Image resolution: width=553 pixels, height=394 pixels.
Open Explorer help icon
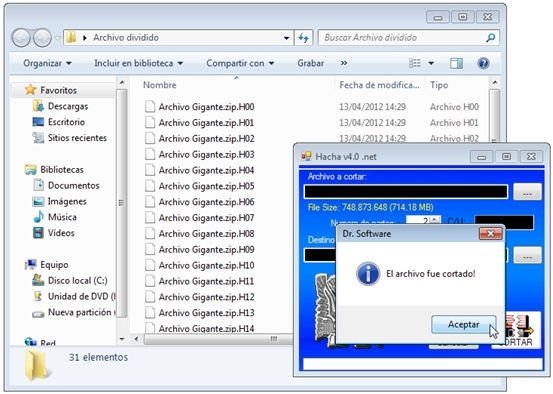(483, 63)
